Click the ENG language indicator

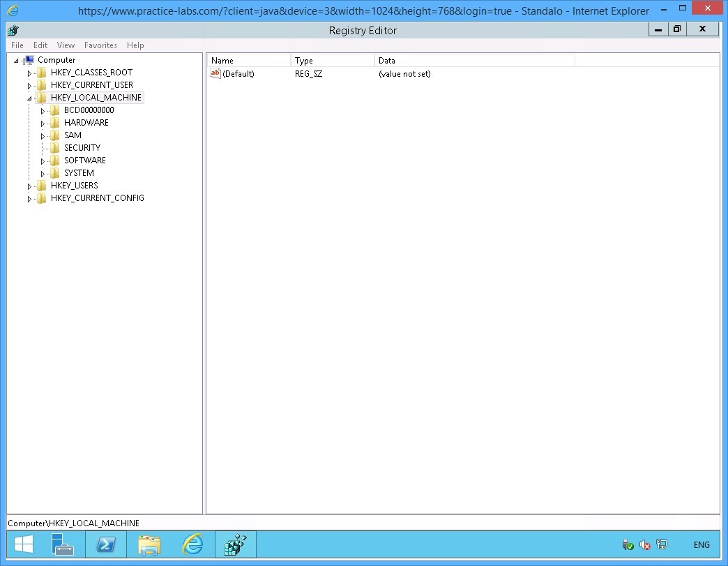702,544
